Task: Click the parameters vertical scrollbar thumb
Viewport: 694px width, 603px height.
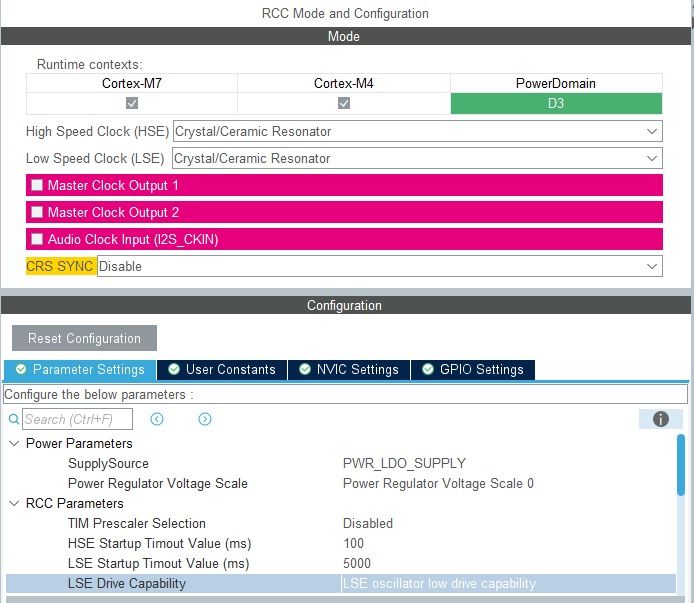Action: tap(681, 465)
